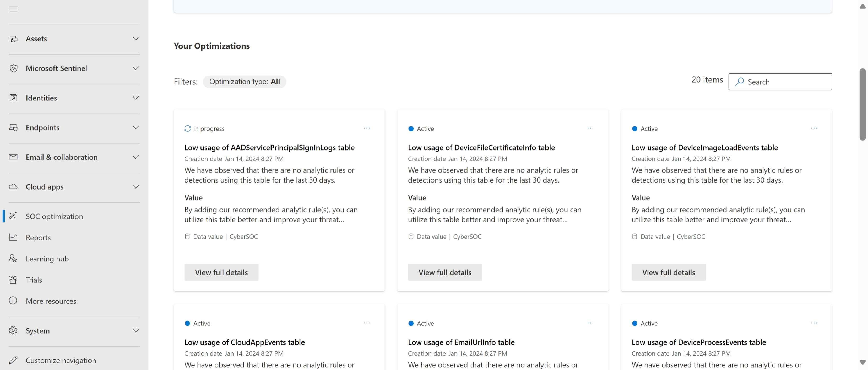Click the Reports chart icon
The image size is (868, 370).
(13, 238)
